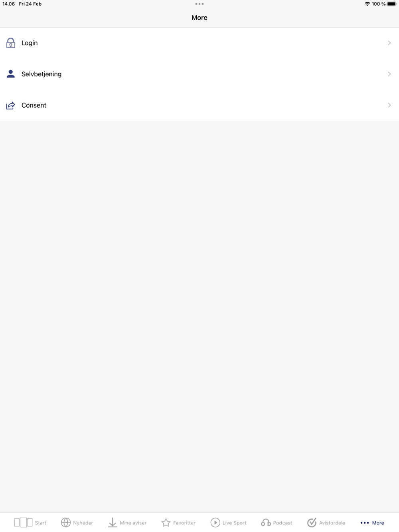Viewport: 399px width, 532px height.
Task: Tap the share icon beside Consent
Action: [x=11, y=105]
